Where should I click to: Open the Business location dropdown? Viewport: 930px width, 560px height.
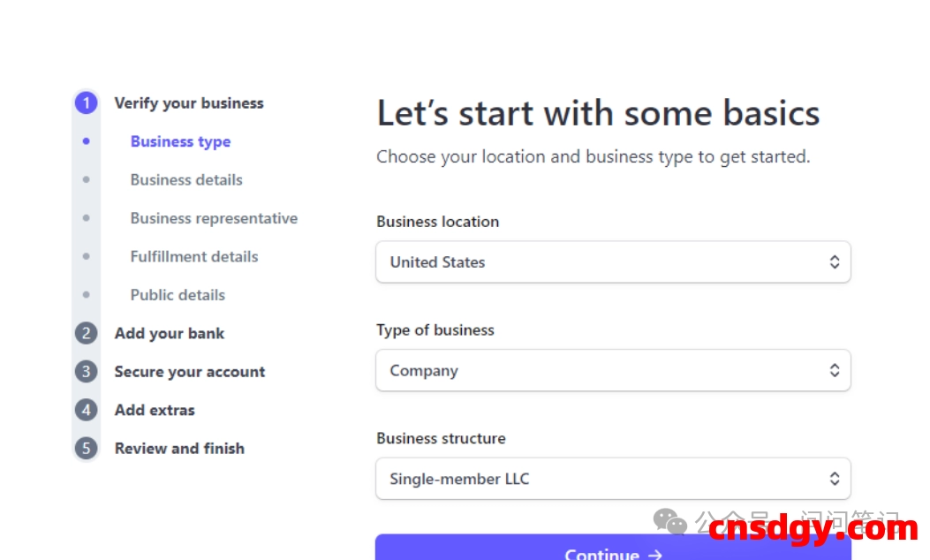613,261
